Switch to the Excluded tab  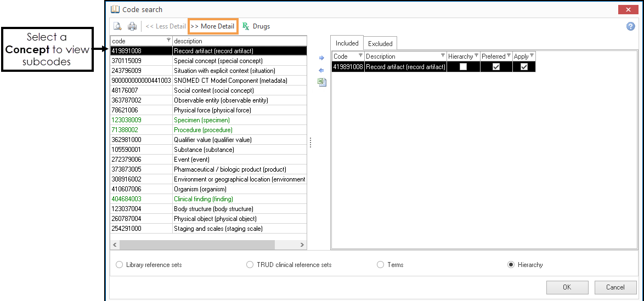380,44
